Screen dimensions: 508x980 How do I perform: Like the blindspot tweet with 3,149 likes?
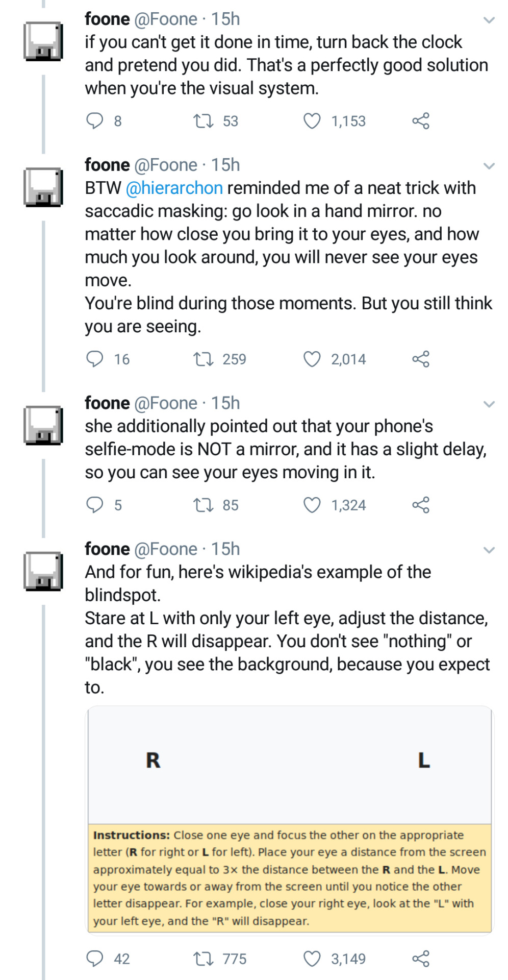coord(312,959)
